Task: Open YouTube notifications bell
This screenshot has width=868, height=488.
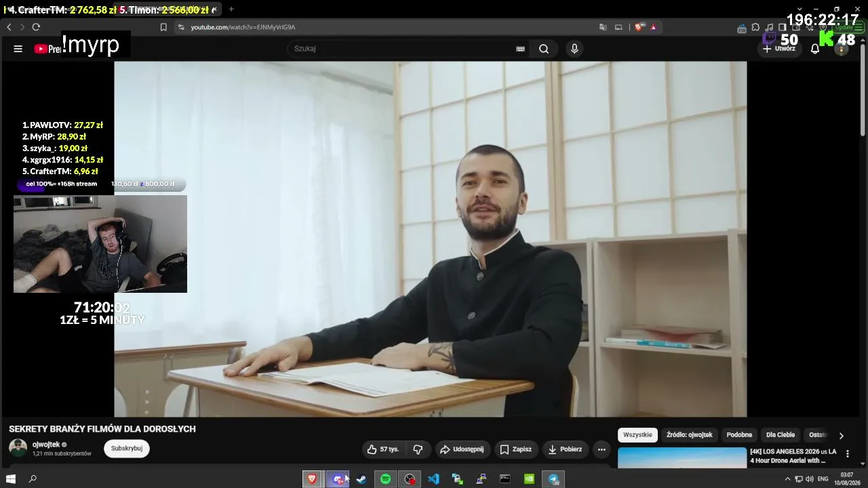Action: tap(815, 49)
